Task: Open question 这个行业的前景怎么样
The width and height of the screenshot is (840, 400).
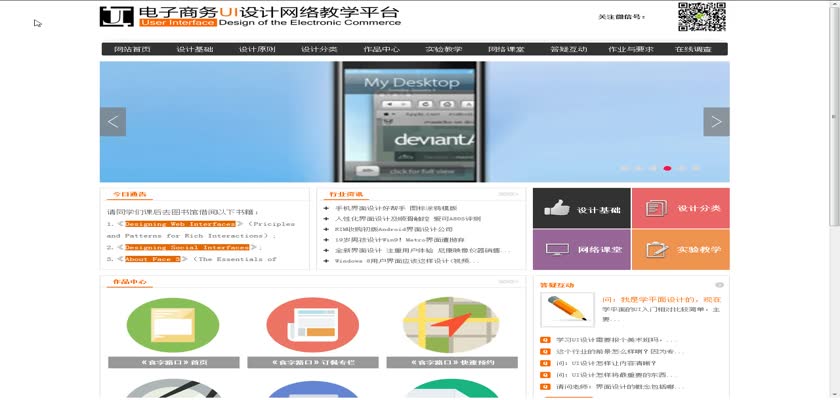Action: tap(620, 352)
